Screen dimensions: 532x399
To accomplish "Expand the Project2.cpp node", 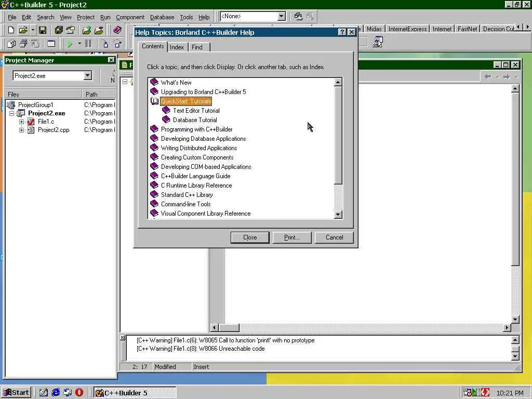I will (x=21, y=130).
